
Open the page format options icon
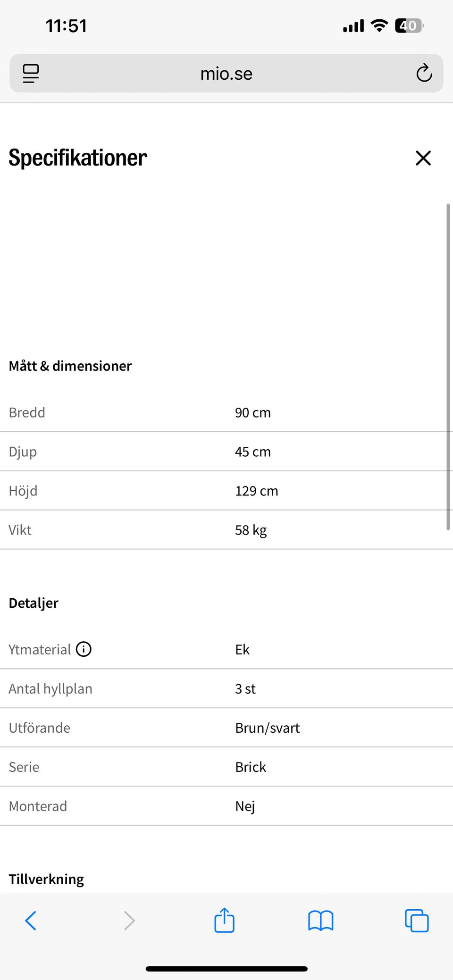[x=31, y=74]
